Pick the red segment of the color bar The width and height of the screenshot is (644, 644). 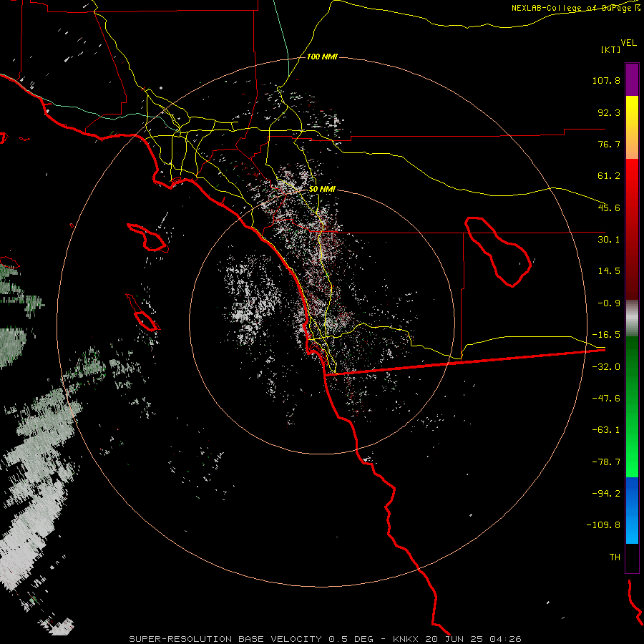(x=632, y=229)
